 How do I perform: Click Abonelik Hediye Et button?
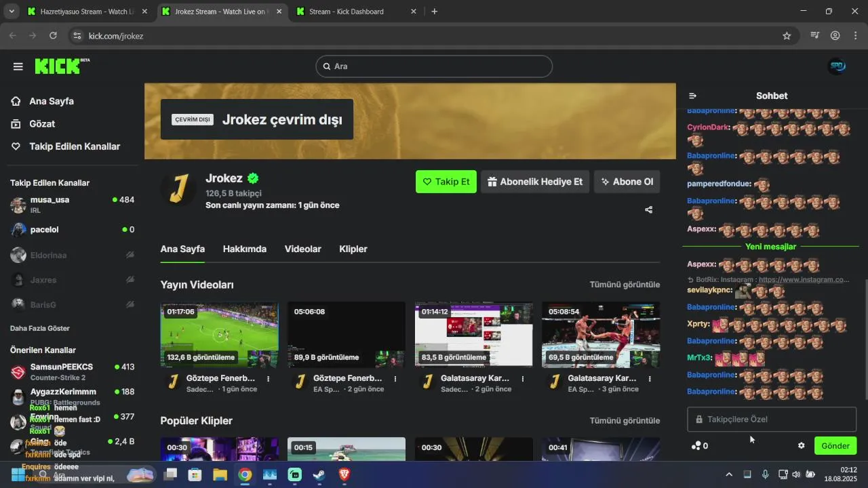[535, 182]
